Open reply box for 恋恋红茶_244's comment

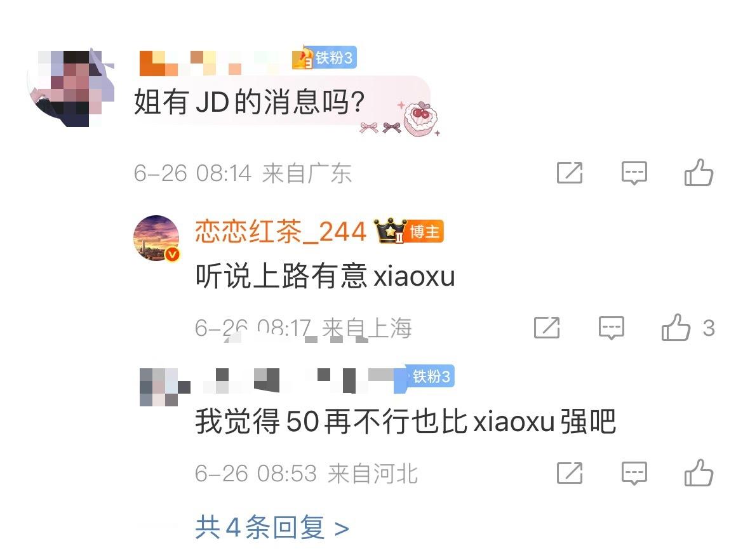tap(612, 328)
